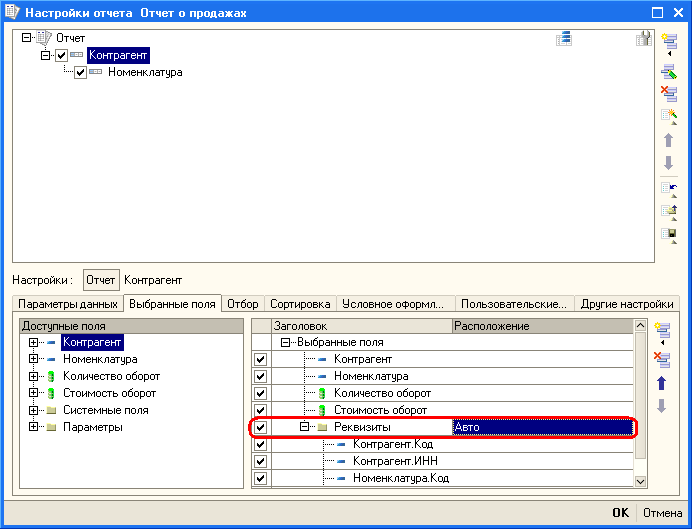Uncheck the Номенклатура checkbox in report tree
This screenshot has width=692, height=529.
pos(81,73)
